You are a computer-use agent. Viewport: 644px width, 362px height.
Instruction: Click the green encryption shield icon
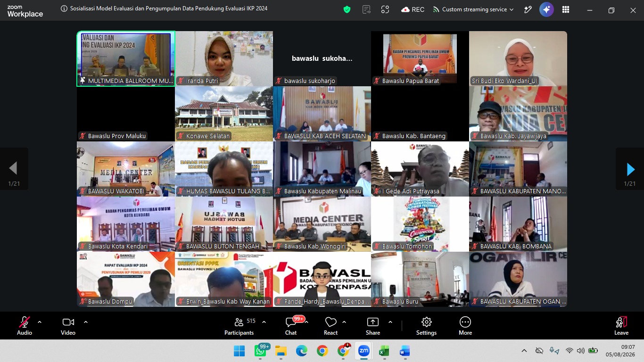pyautogui.click(x=347, y=9)
